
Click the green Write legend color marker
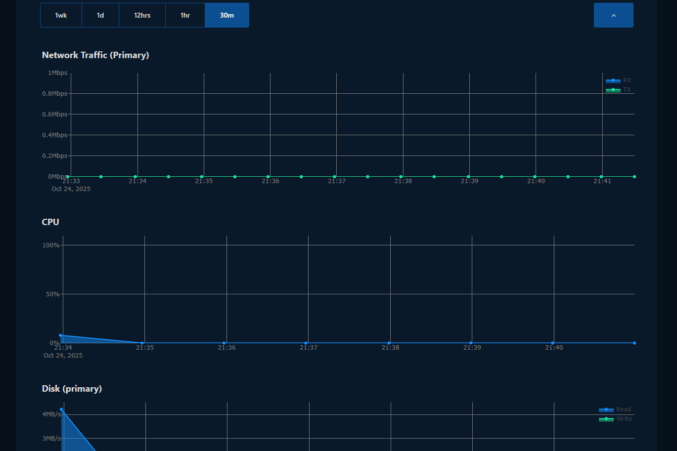tap(606, 419)
